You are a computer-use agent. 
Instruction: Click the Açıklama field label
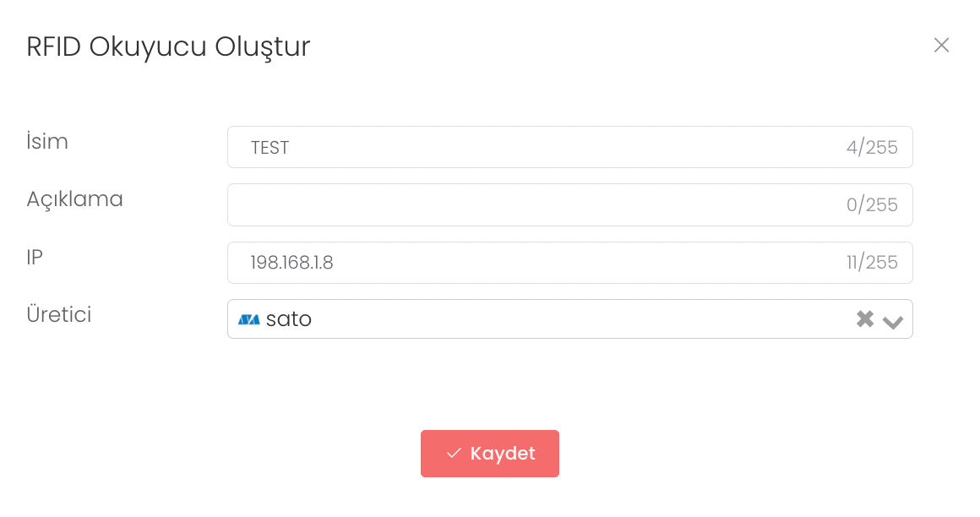(x=74, y=199)
